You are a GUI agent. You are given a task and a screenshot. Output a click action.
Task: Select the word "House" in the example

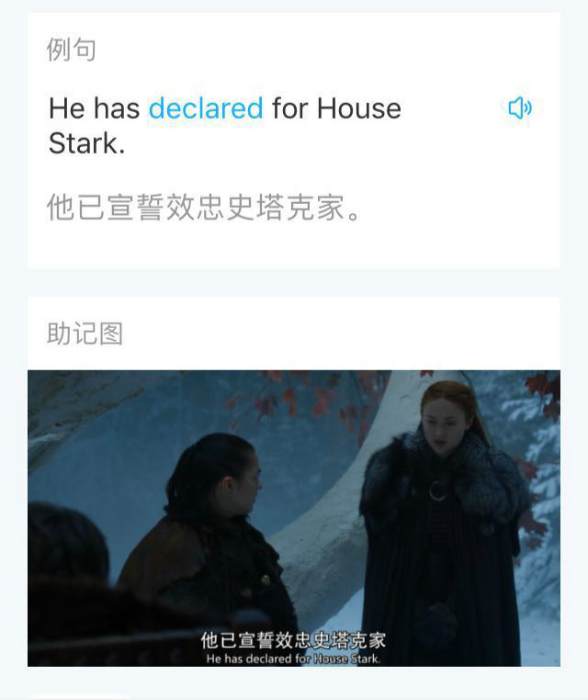[359, 108]
